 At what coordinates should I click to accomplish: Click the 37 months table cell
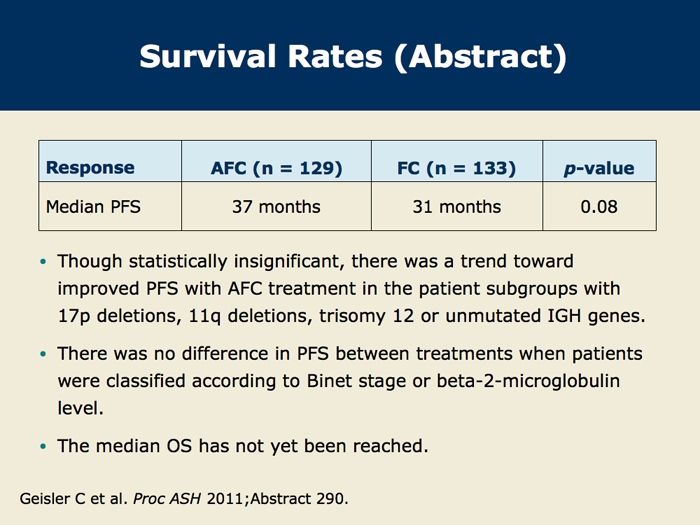click(x=276, y=206)
